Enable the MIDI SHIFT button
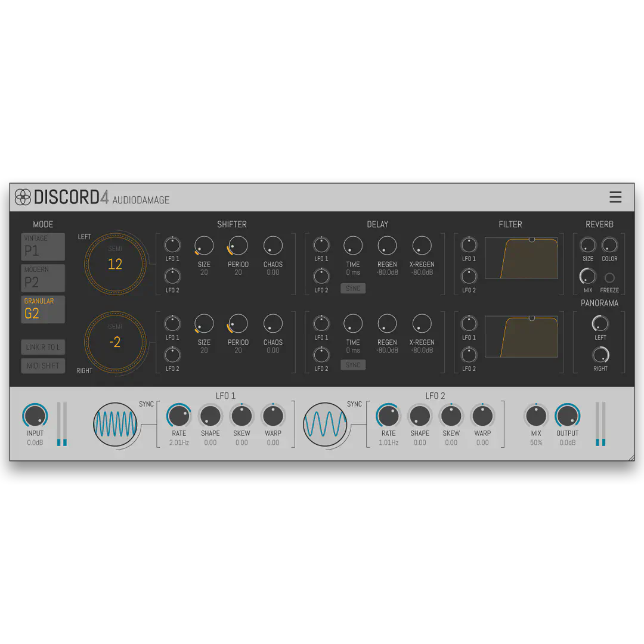 pyautogui.click(x=43, y=366)
